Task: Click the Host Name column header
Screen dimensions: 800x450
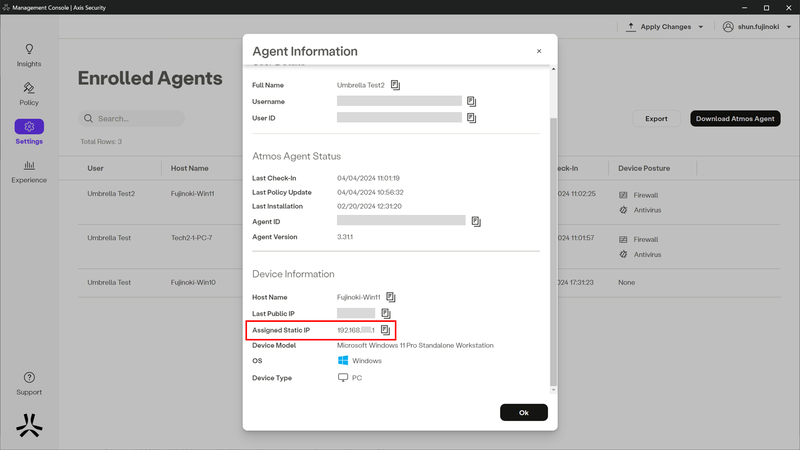Action: pyautogui.click(x=189, y=168)
